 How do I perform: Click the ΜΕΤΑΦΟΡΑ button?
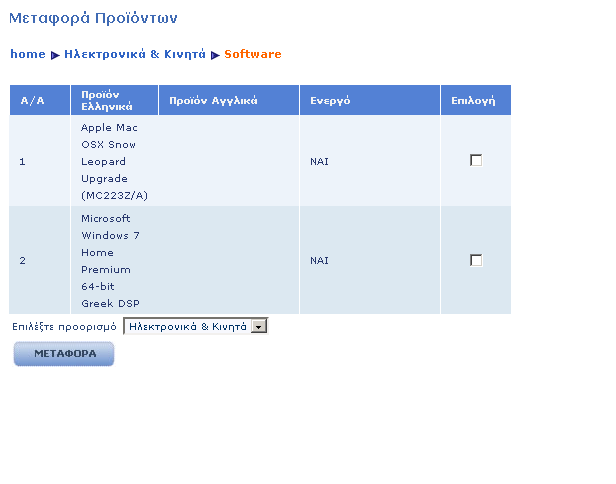click(64, 354)
